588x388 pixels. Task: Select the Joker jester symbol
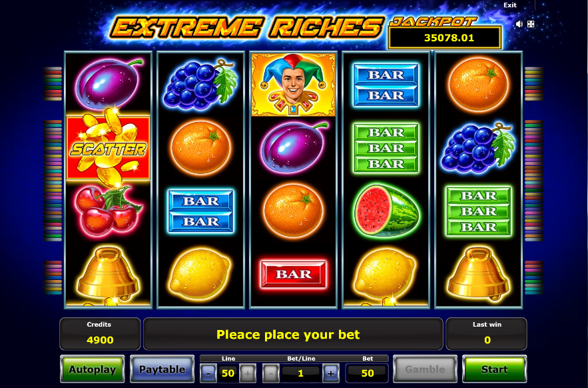tap(293, 85)
